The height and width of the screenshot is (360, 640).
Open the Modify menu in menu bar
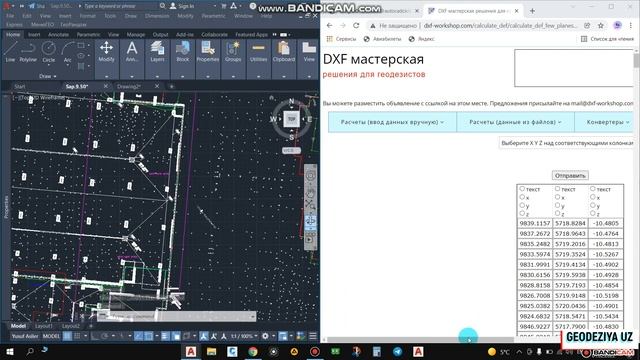(x=185, y=16)
